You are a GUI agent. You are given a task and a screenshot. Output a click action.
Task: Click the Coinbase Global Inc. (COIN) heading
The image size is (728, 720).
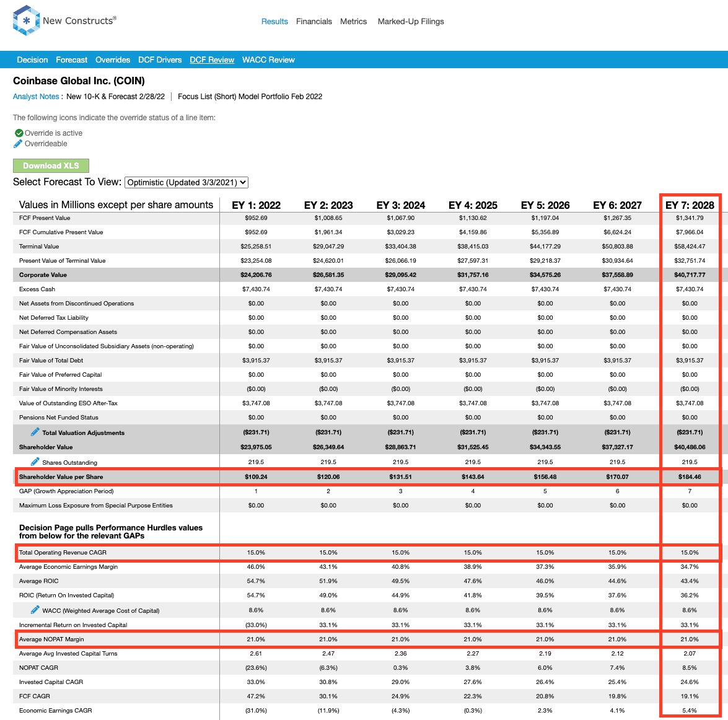point(79,81)
